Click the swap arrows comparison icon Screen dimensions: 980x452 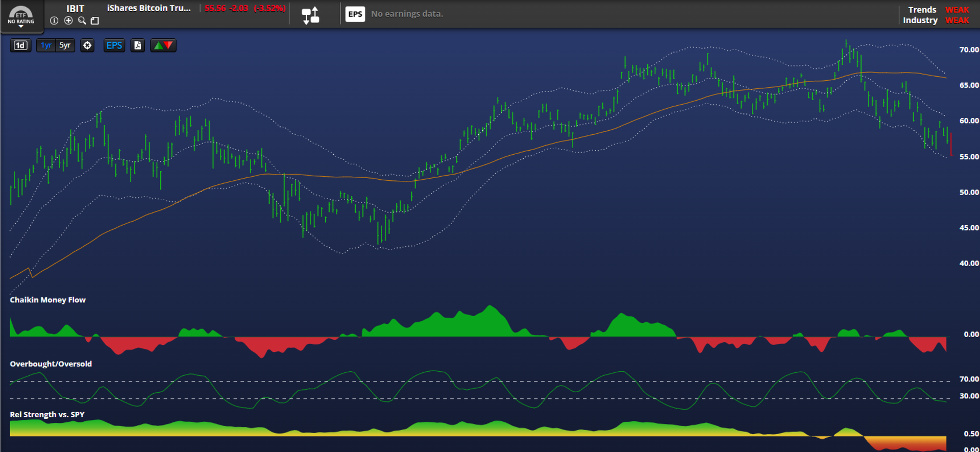310,15
